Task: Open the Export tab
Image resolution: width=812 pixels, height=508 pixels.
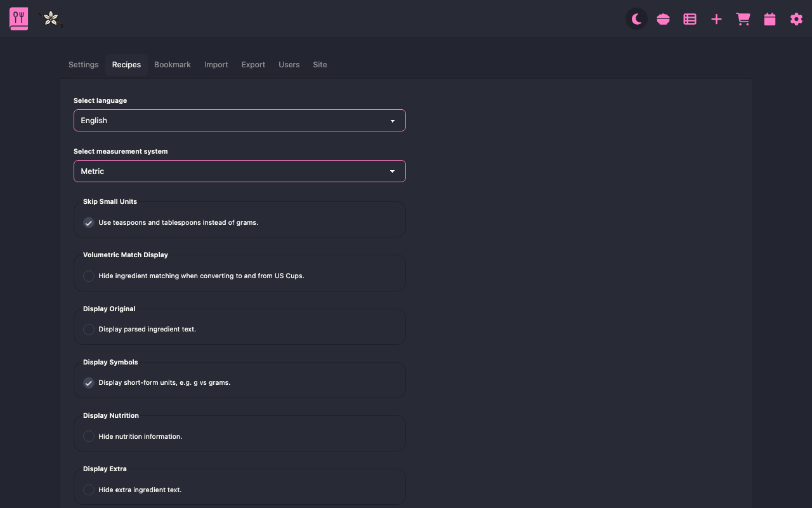Action: 253,65
